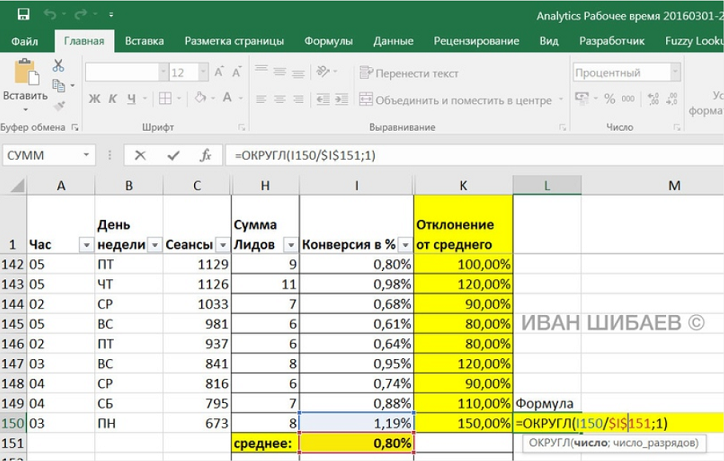Increase font size with larger A icon
The height and width of the screenshot is (461, 724).
coord(219,72)
